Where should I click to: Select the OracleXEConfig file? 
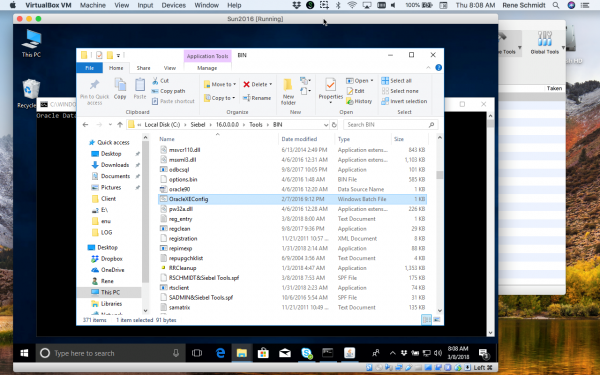click(293, 199)
